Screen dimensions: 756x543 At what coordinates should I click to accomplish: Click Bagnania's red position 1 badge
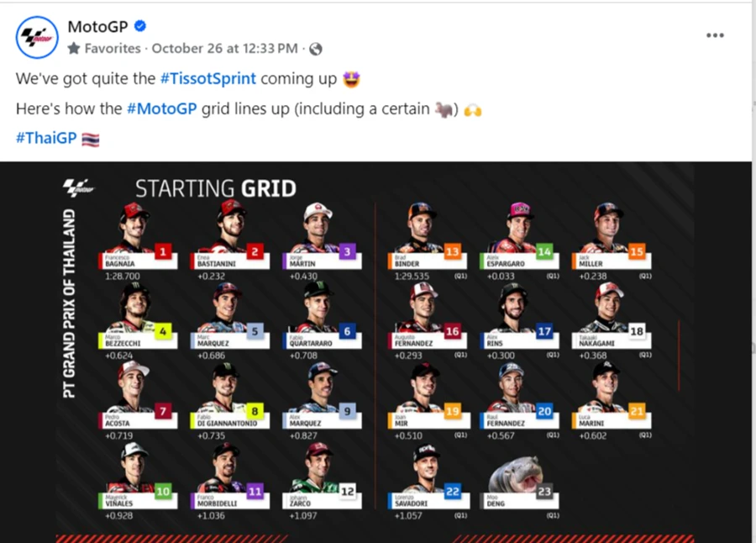[x=163, y=250]
